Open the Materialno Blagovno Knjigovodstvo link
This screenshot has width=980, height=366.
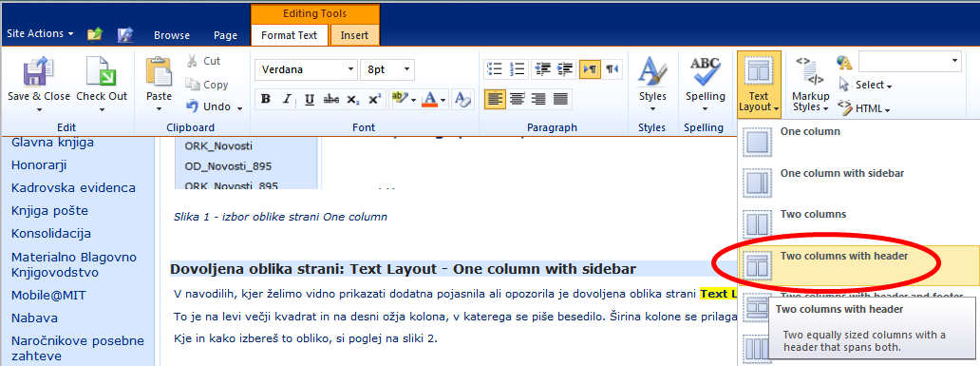74,264
